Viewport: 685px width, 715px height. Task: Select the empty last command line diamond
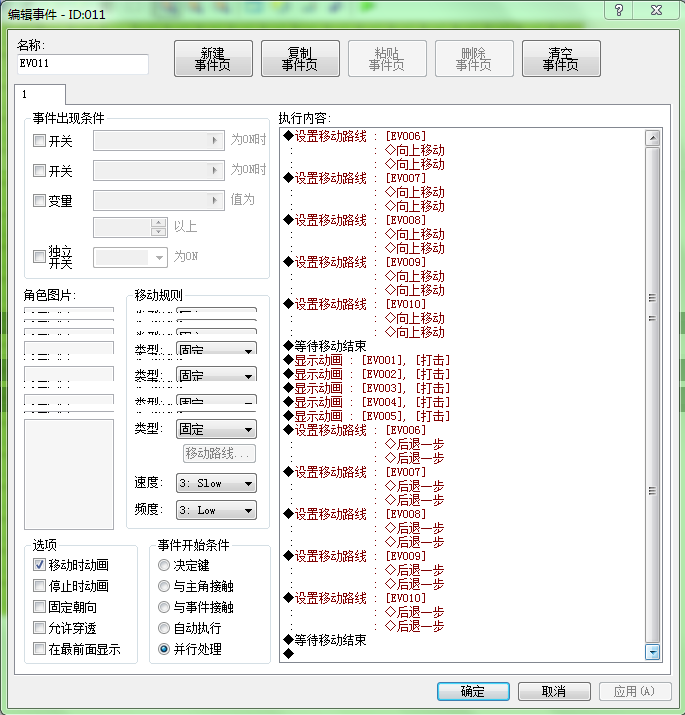(288, 654)
